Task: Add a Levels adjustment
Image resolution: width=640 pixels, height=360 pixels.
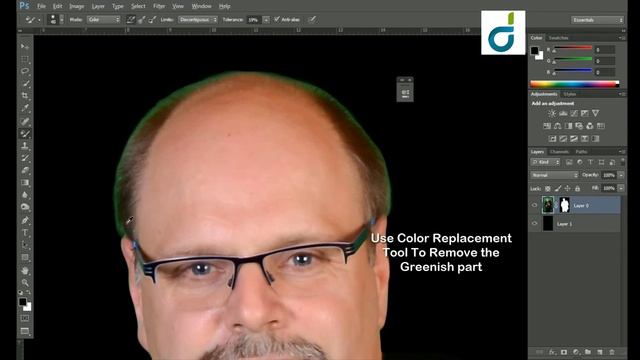Action: [563, 113]
